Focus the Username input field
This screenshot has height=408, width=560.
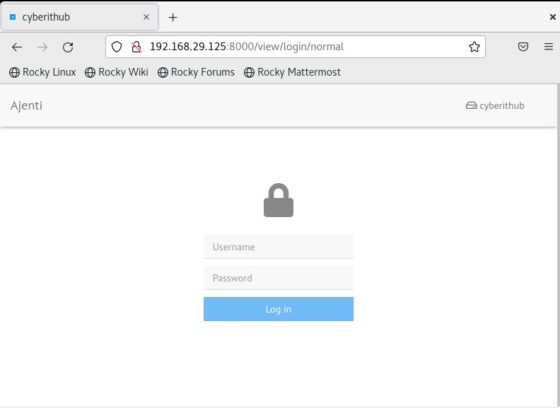[x=279, y=247]
